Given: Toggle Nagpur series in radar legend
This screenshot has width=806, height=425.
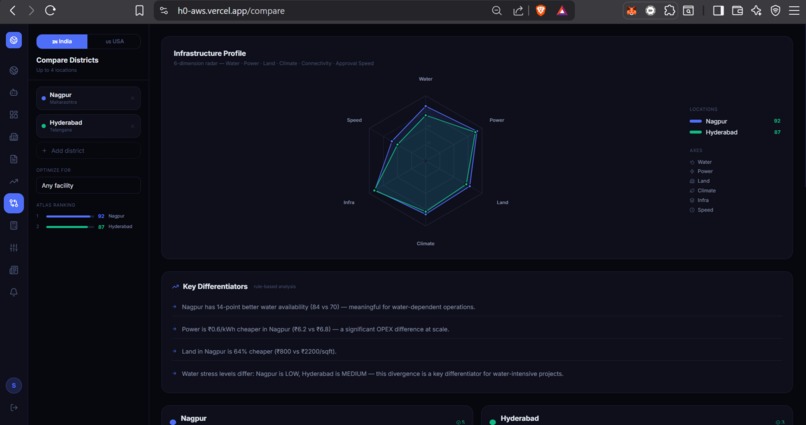Looking at the screenshot, I should click(x=735, y=121).
